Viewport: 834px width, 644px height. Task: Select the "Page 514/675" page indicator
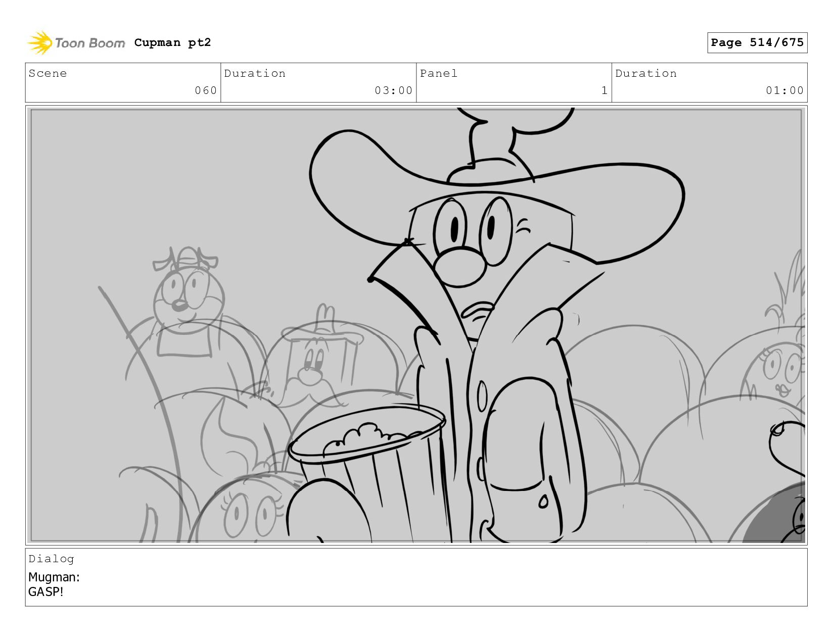coord(757,42)
